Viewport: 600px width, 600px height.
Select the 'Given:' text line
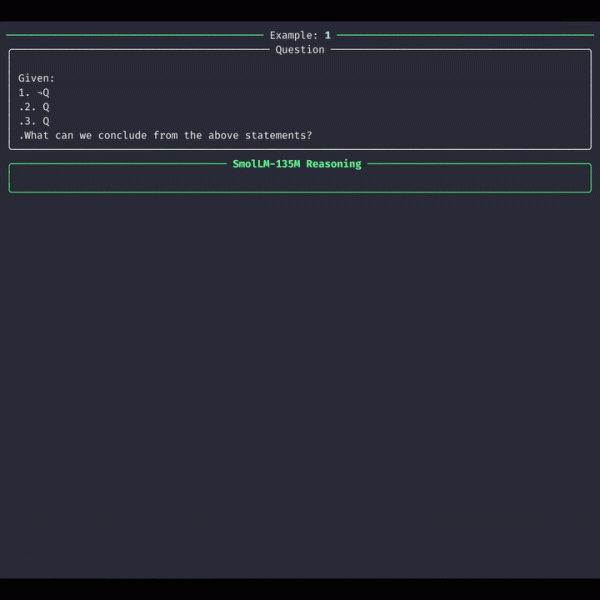pyautogui.click(x=36, y=78)
